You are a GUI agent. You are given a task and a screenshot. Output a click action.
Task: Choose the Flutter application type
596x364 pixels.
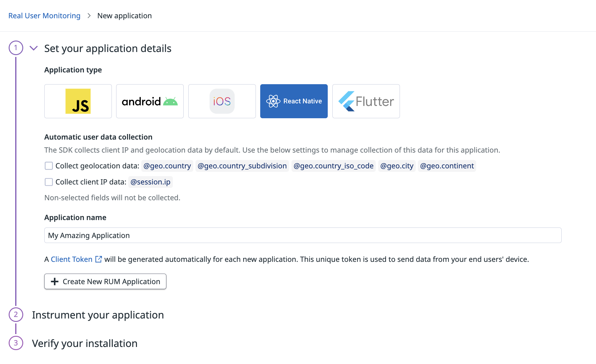pos(366,101)
